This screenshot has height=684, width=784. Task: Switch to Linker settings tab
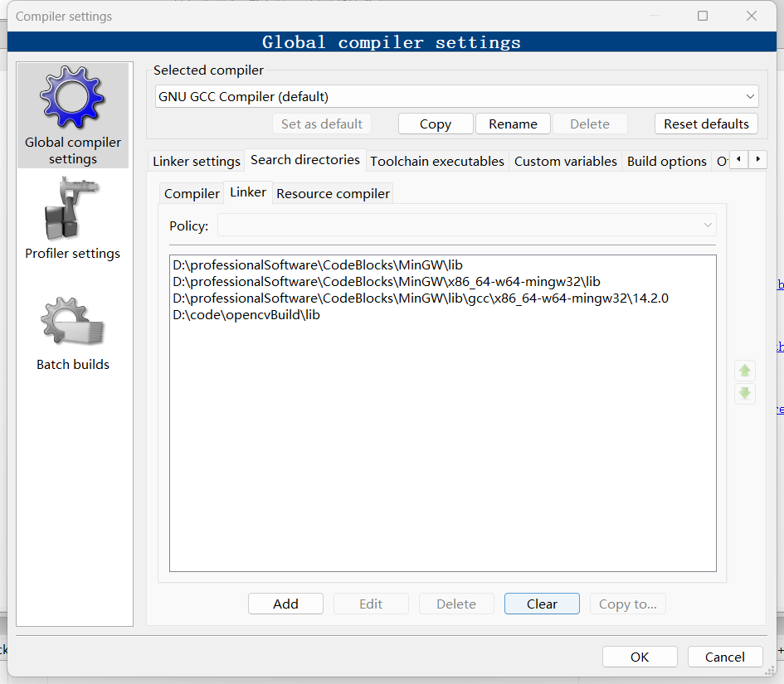coord(197,161)
